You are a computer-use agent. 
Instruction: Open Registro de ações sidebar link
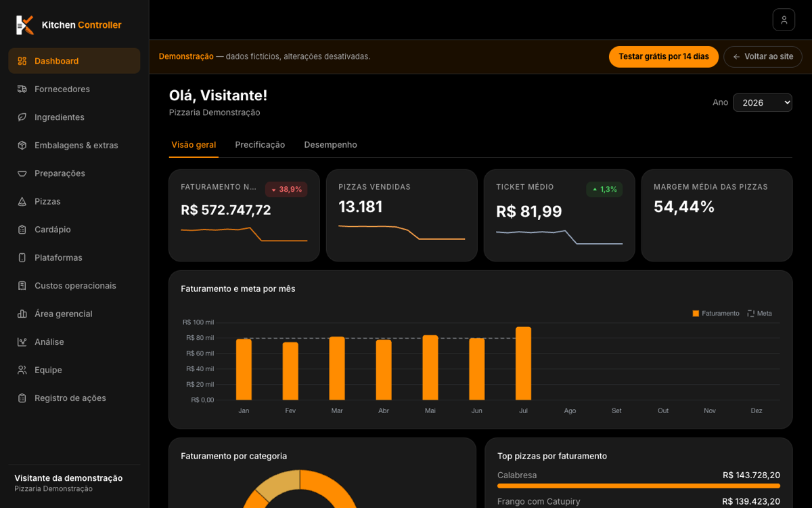[x=74, y=398]
